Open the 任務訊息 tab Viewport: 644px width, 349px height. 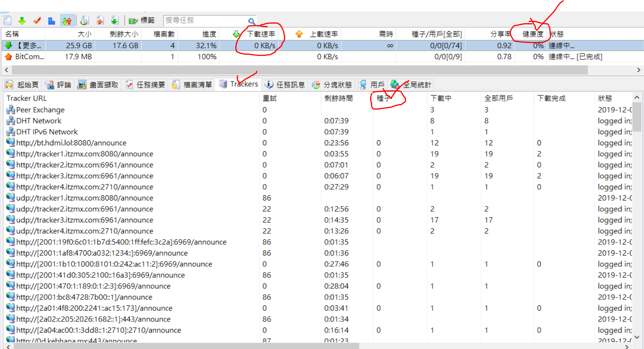click(285, 85)
